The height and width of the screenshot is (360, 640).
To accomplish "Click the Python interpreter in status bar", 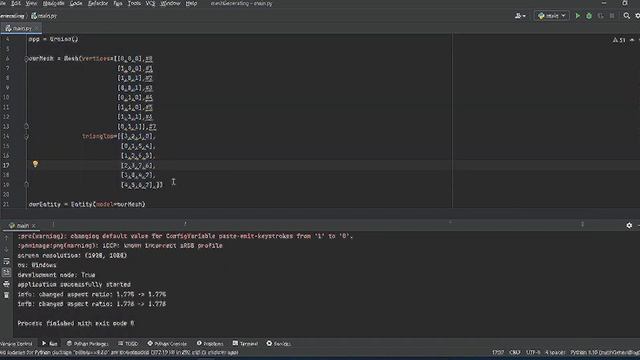I will tap(605, 352).
